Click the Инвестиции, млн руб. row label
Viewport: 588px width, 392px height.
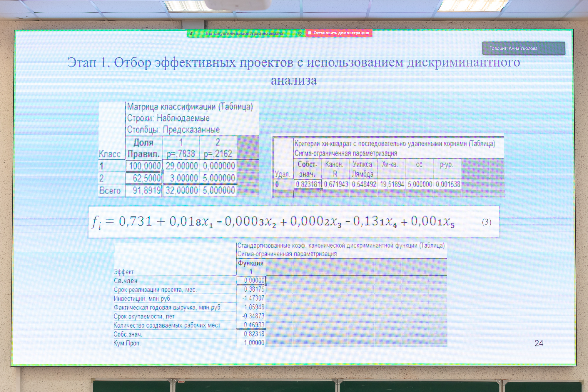click(x=142, y=298)
